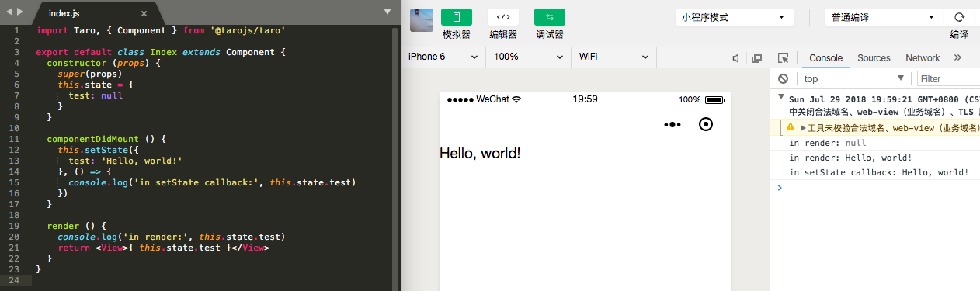Toggle the 调试器 debugger button
Image resolution: width=980 pixels, height=291 pixels.
[x=549, y=18]
